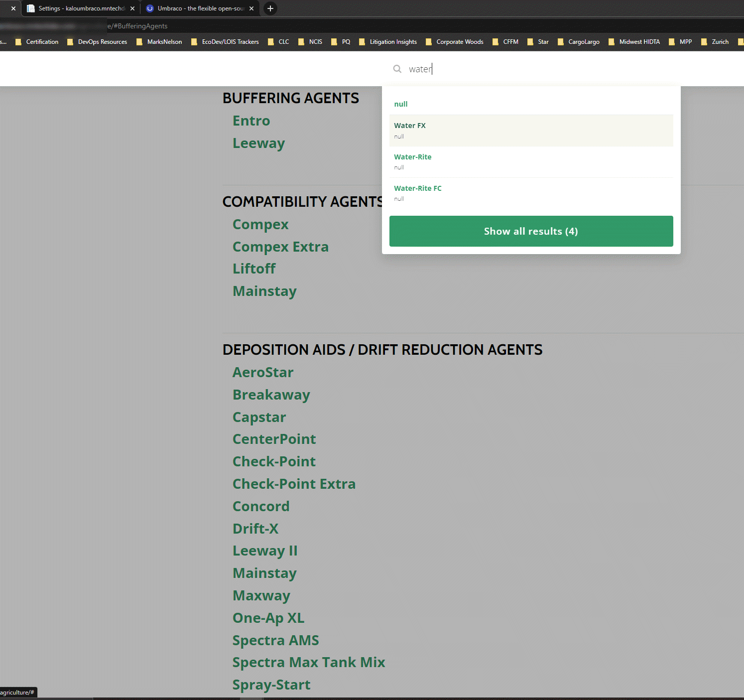Image resolution: width=744 pixels, height=700 pixels.
Task: Open the Certification bookmark folder
Action: (x=37, y=42)
